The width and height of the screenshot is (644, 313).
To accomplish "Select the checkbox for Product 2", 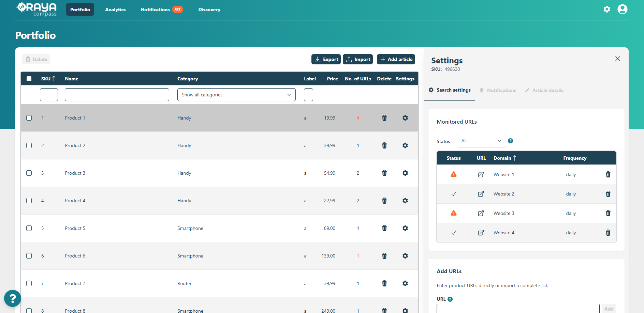I will [x=29, y=145].
